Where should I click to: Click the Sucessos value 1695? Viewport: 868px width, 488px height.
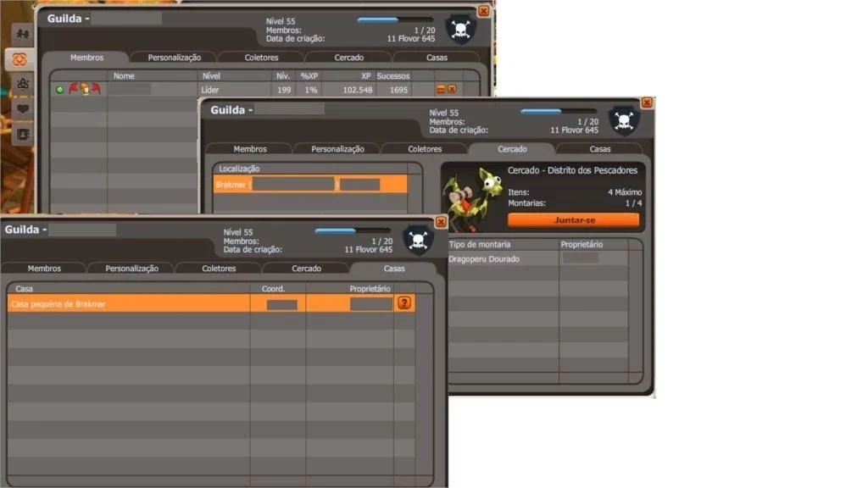(398, 90)
